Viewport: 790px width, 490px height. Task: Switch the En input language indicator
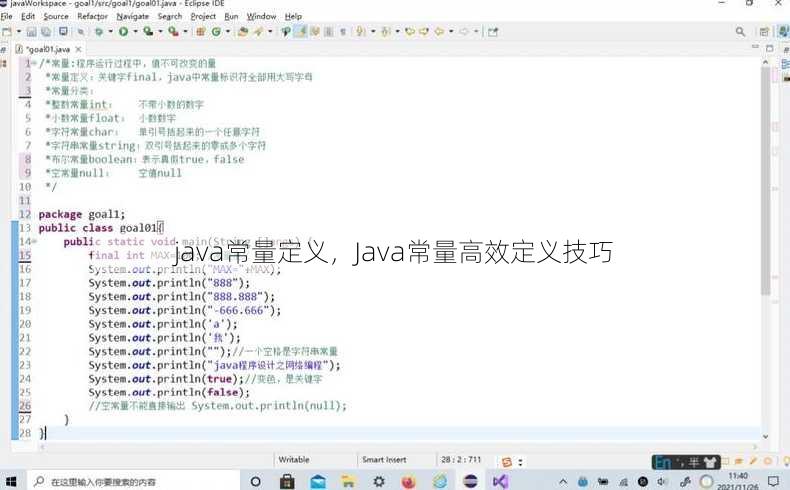click(663, 462)
